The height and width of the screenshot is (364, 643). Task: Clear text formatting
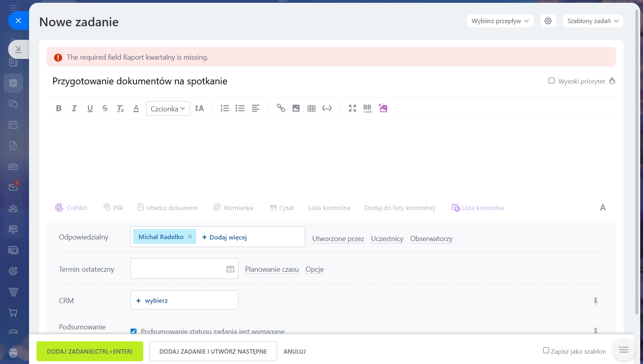pos(120,108)
